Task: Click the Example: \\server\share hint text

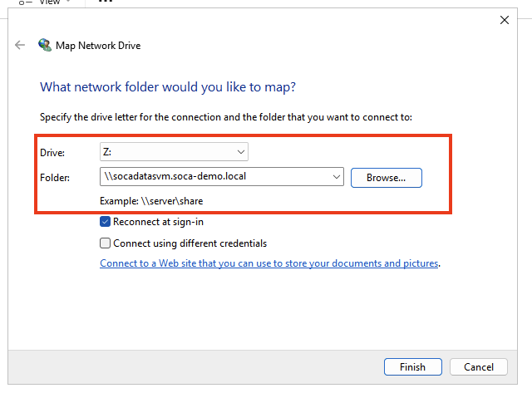Action: [x=150, y=201]
